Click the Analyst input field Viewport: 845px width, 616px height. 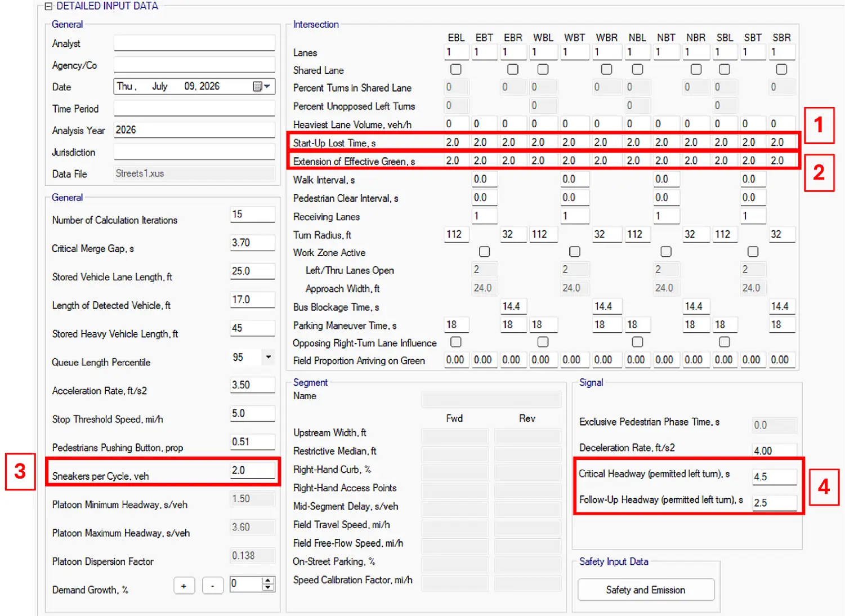(x=194, y=43)
